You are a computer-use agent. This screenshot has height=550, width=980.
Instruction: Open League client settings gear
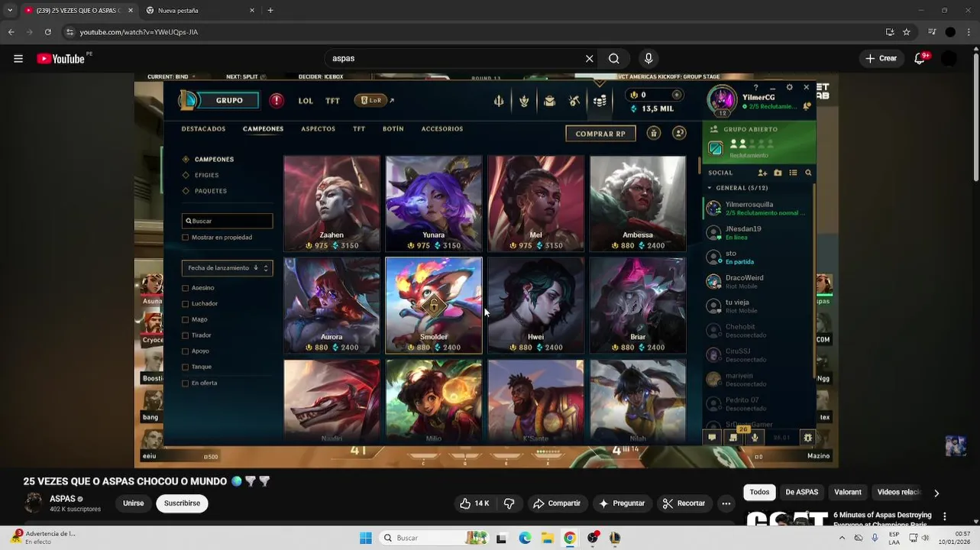[x=790, y=87]
